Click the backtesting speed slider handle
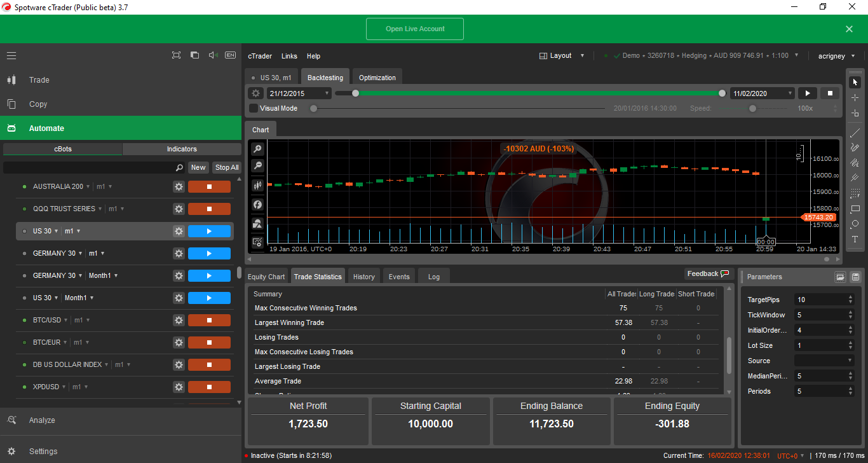 pos(752,108)
